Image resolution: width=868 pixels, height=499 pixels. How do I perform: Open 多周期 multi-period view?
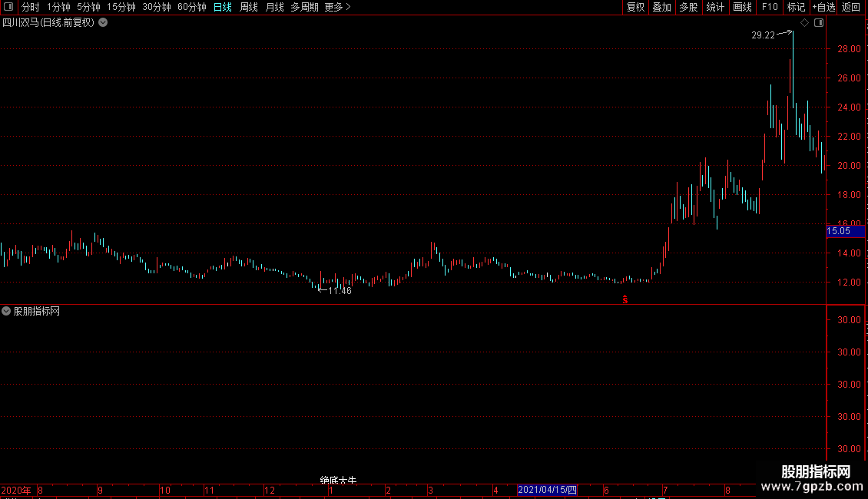pyautogui.click(x=304, y=7)
